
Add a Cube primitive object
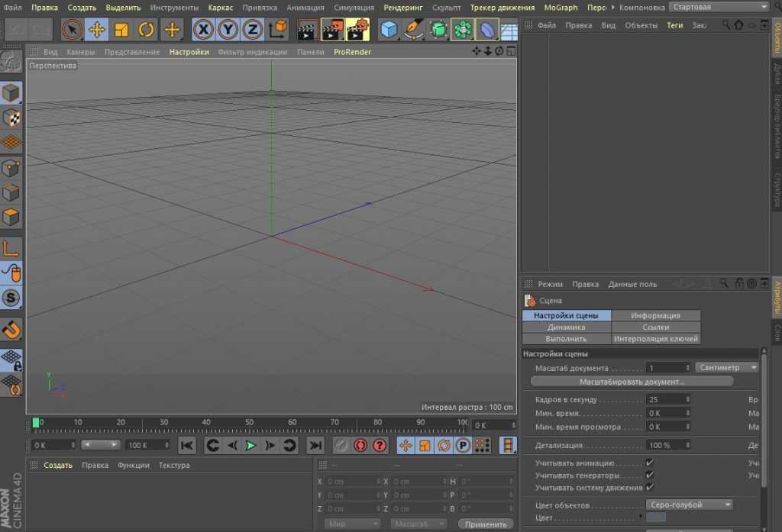(x=389, y=30)
